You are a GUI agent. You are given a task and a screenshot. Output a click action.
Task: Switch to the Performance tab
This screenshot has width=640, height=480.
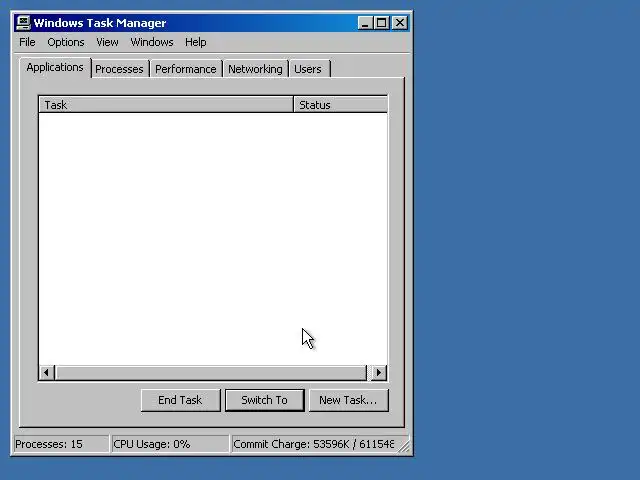[x=186, y=69]
